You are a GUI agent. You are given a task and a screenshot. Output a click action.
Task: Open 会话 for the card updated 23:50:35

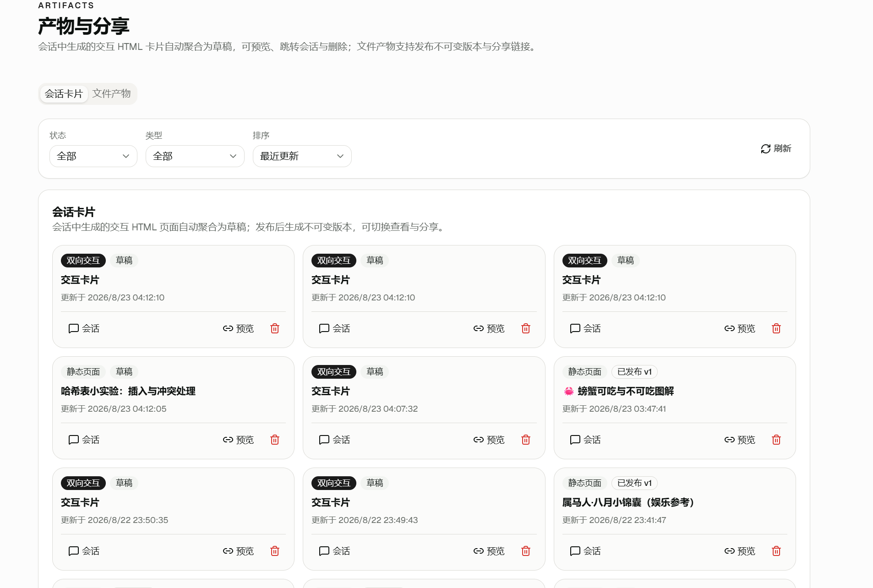click(x=84, y=551)
